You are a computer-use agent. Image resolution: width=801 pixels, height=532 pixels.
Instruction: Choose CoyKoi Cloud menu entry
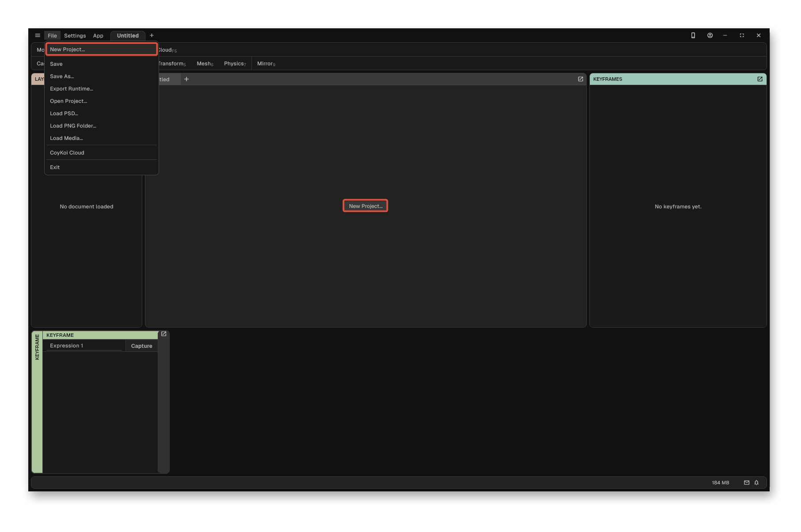(x=102, y=153)
